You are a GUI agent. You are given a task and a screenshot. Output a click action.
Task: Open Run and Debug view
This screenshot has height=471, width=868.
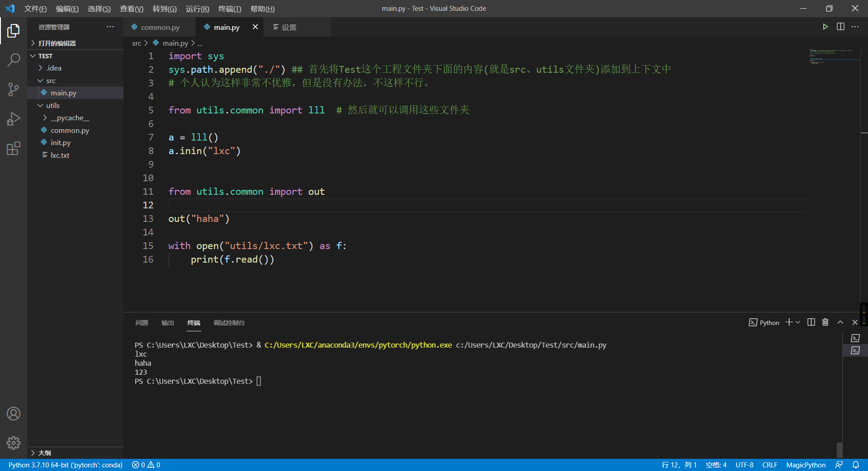(14, 119)
